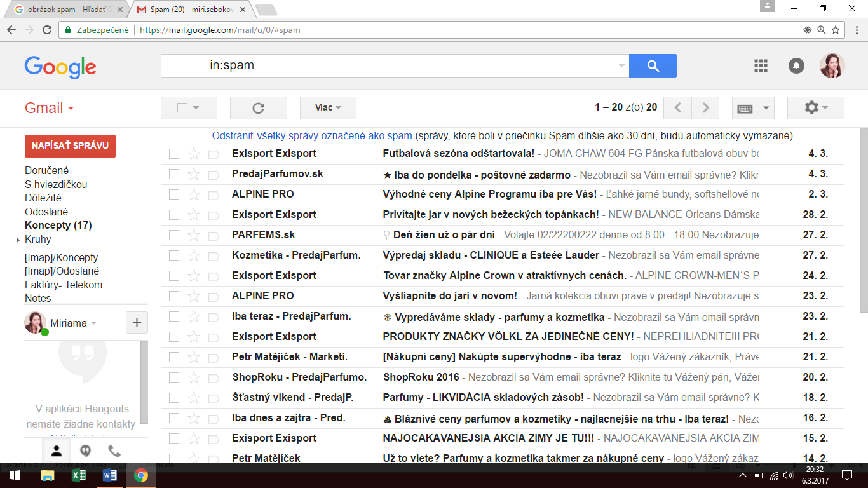Open the Doručené folder
Screen dimensions: 868x488
(x=46, y=170)
